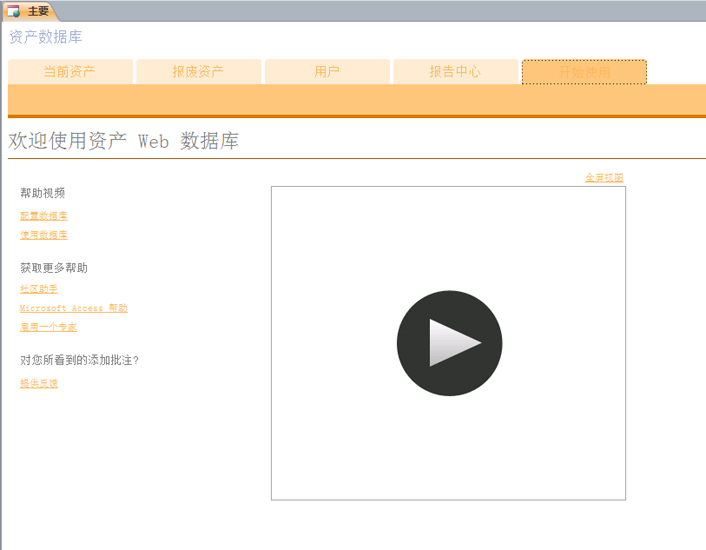Open the Microsoft Access 帮助 link
The height and width of the screenshot is (550, 706).
coord(73,308)
